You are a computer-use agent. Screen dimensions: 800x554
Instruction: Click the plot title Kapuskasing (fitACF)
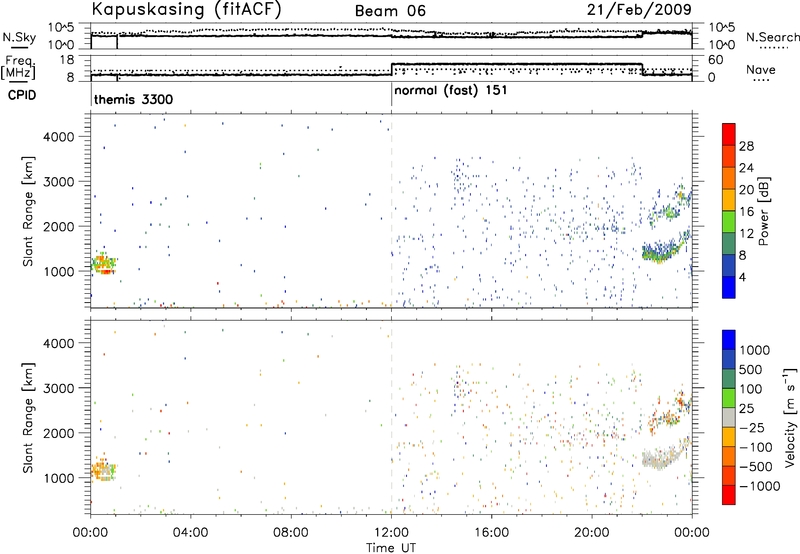[186, 9]
